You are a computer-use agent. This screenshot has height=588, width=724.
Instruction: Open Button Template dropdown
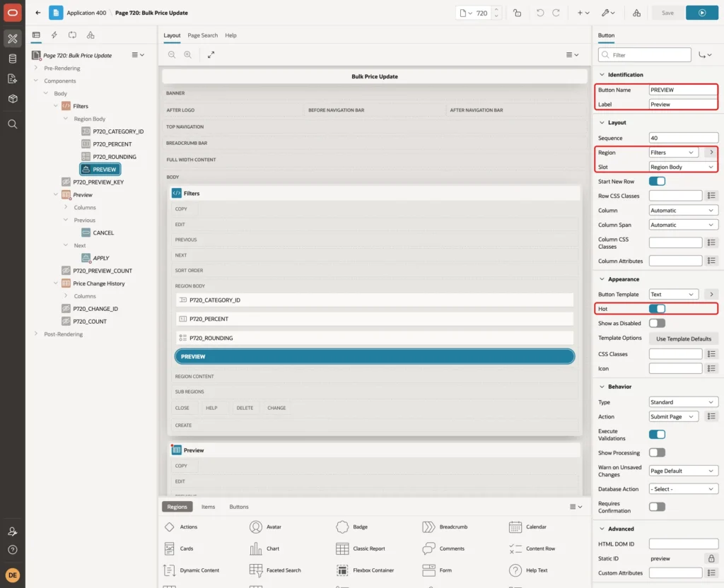point(674,294)
